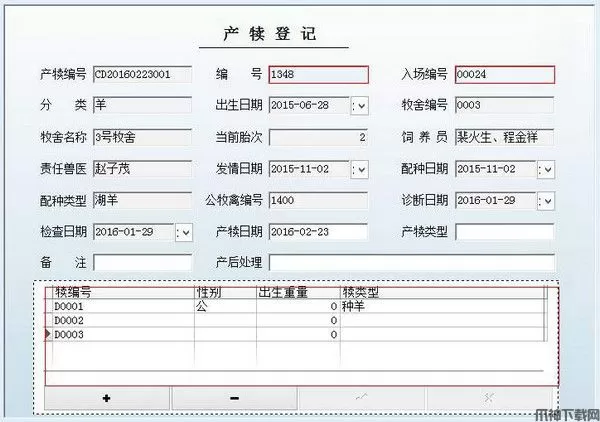Click the 分类 field showing 羊

pos(142,105)
